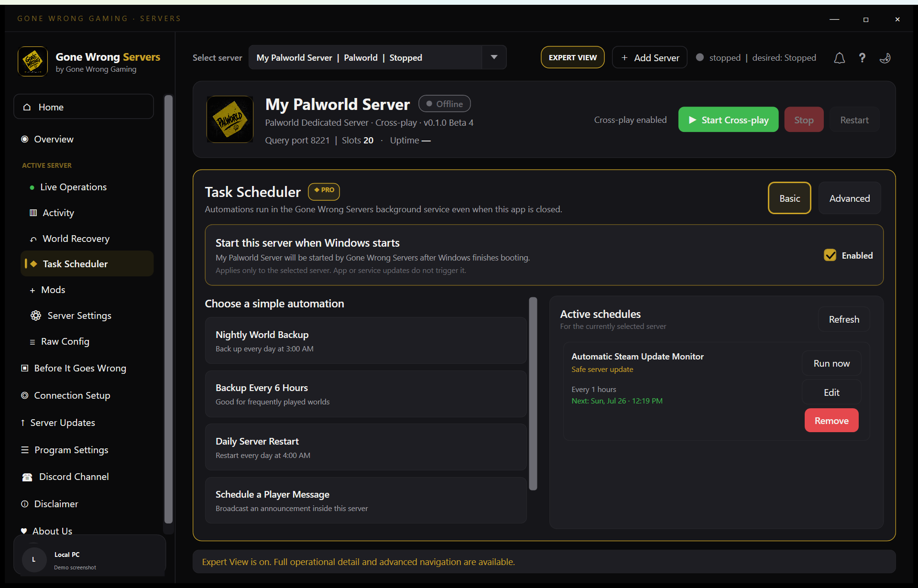Click the Start Cross-play button
The width and height of the screenshot is (918, 588).
point(728,120)
